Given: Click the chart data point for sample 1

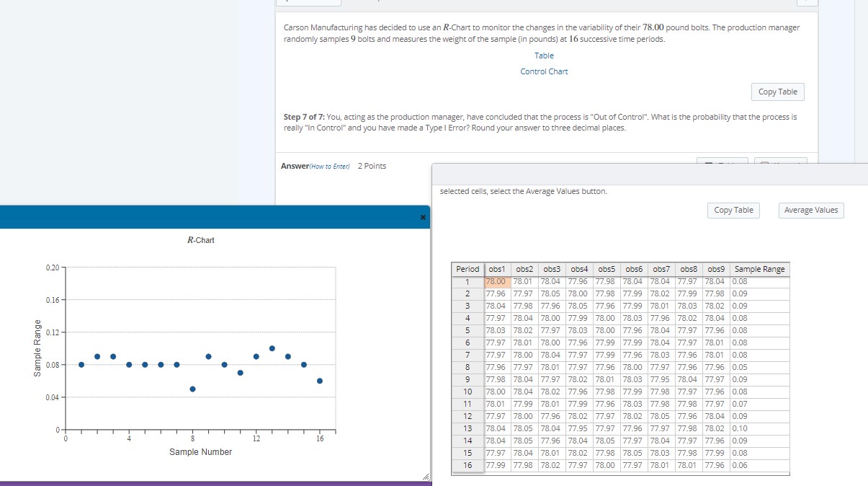Looking at the screenshot, I should [81, 365].
